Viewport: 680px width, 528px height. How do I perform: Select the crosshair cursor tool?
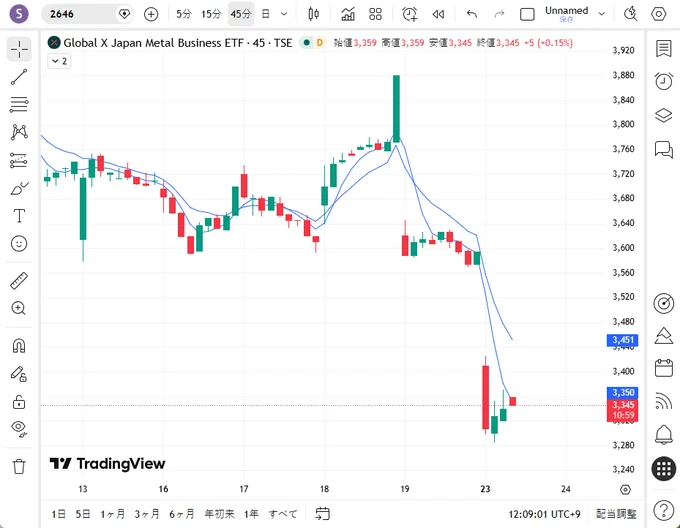20,49
